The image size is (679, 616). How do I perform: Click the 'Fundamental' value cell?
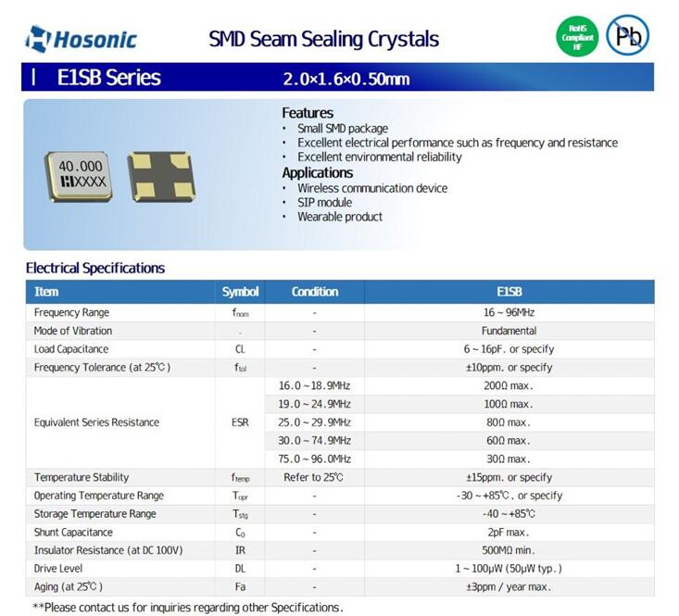pos(509,331)
